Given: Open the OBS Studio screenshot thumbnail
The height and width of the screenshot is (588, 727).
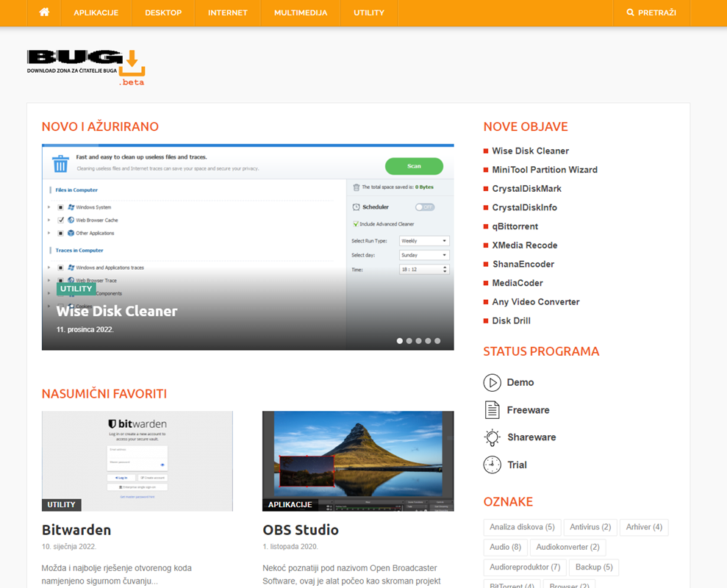Looking at the screenshot, I should 358,461.
